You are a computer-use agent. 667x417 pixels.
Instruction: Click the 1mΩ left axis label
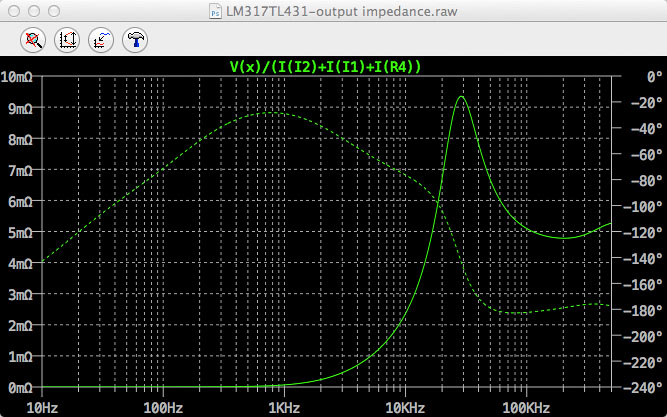coord(20,357)
